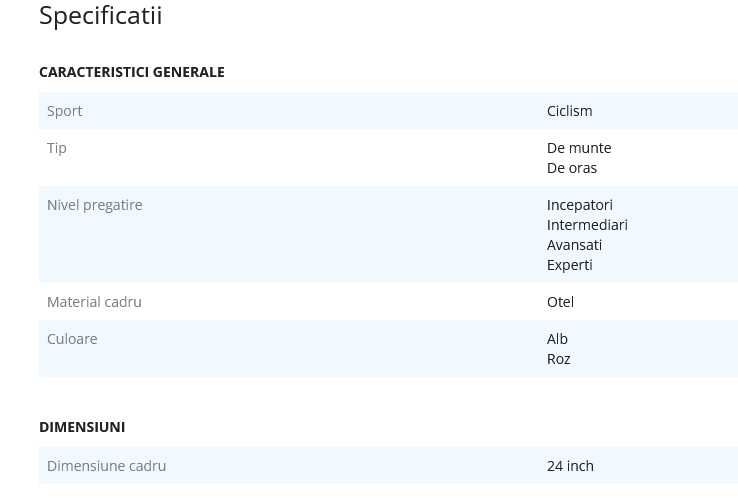Screen dimensions: 738x498
Task: Pick the Alb color value
Action: tap(557, 339)
